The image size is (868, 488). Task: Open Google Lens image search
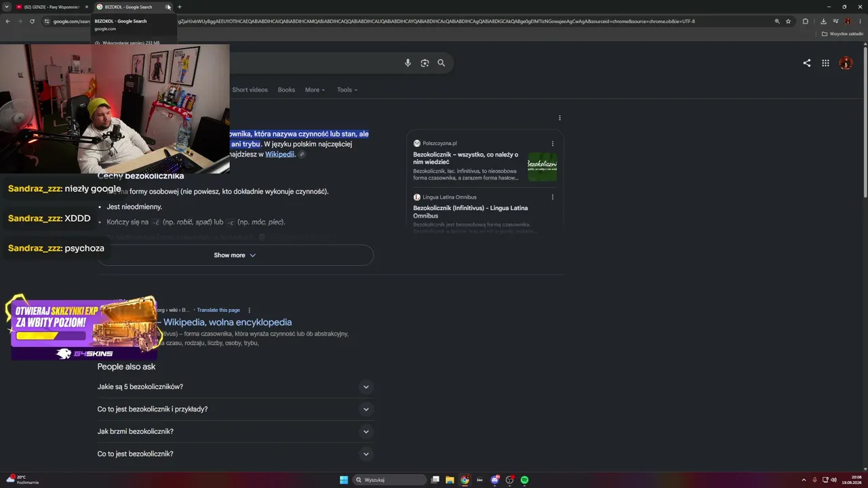pyautogui.click(x=425, y=63)
